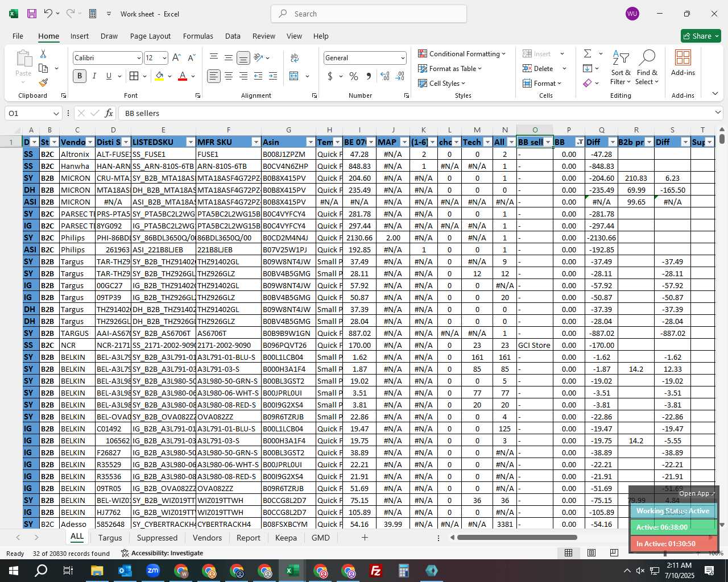Select the Keepa sheet tab
This screenshot has width=728, height=582.
point(286,538)
